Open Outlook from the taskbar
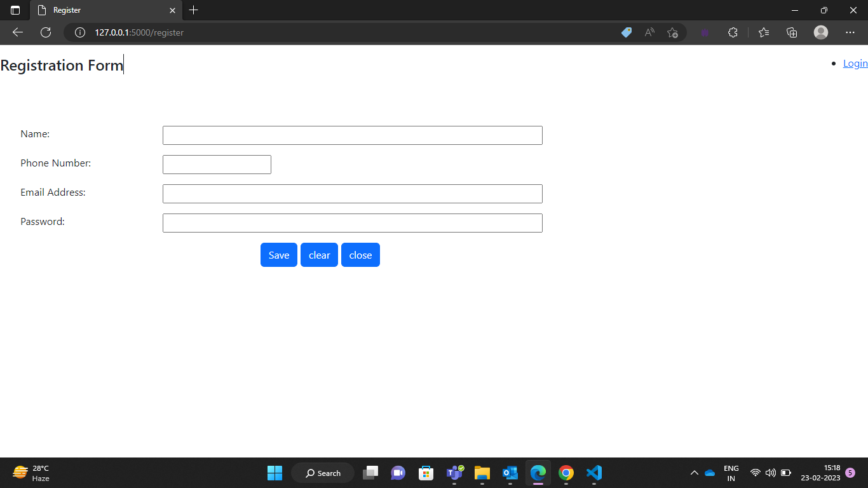 point(510,473)
